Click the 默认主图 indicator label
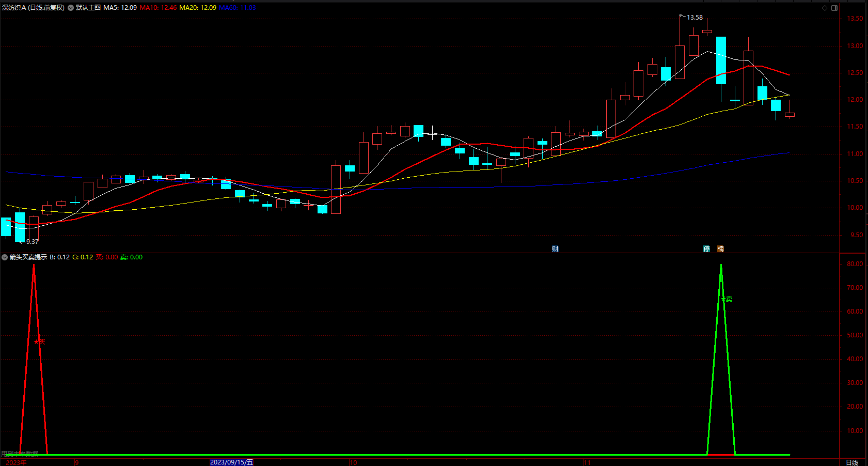Viewport: 868px width, 466px height. [88, 8]
